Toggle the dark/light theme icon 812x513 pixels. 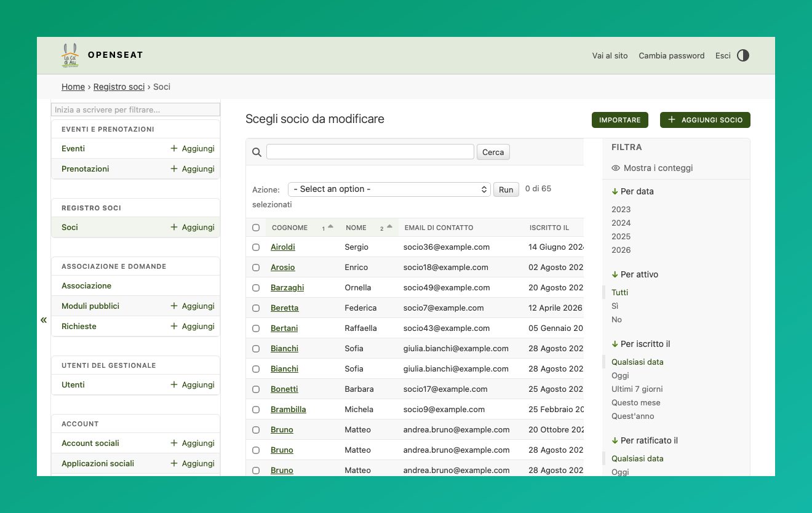click(743, 55)
